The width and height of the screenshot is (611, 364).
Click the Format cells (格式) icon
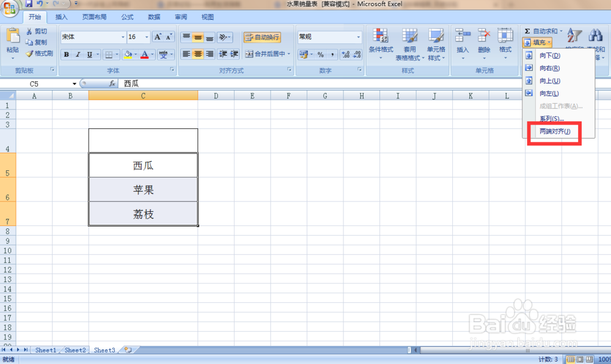click(x=505, y=36)
